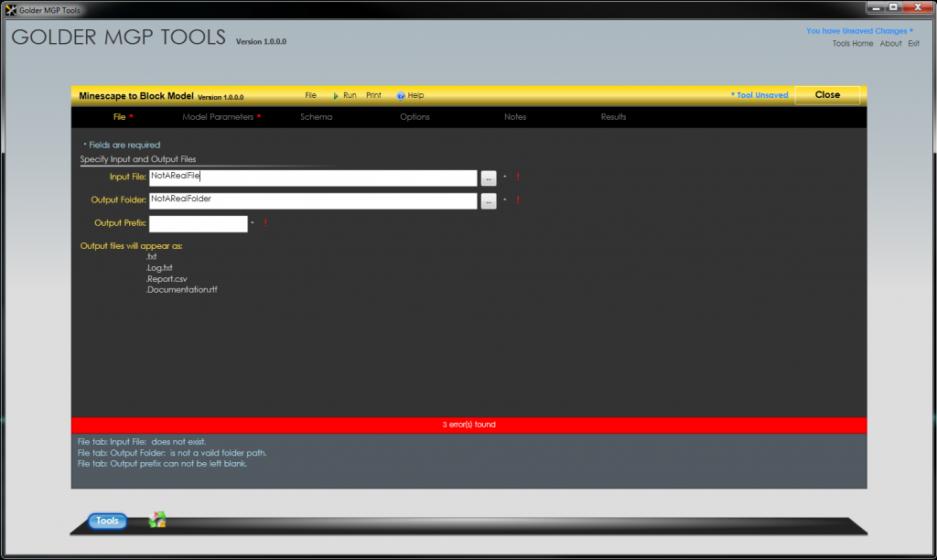Go to the Options tab
The width and height of the screenshot is (937, 560).
point(415,117)
